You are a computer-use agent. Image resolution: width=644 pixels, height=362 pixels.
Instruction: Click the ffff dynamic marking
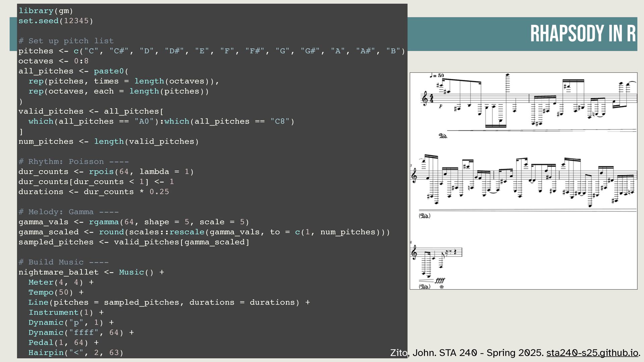click(x=440, y=281)
